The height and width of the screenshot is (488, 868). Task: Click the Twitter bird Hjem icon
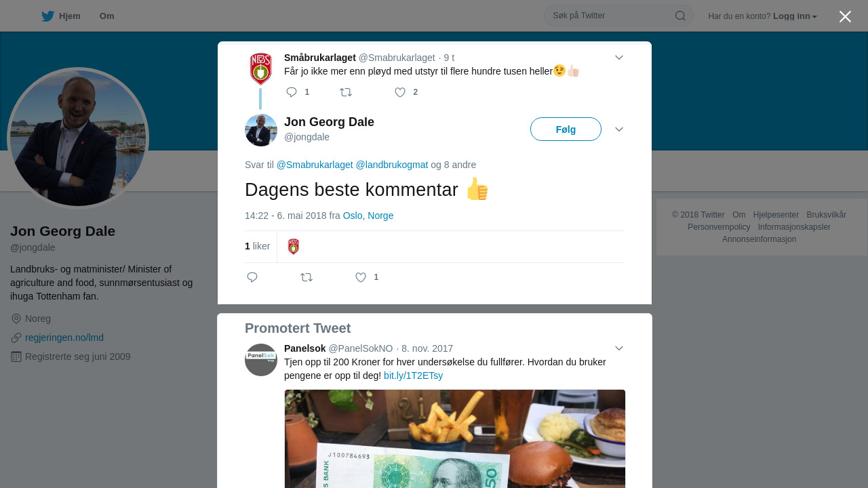click(x=47, y=16)
